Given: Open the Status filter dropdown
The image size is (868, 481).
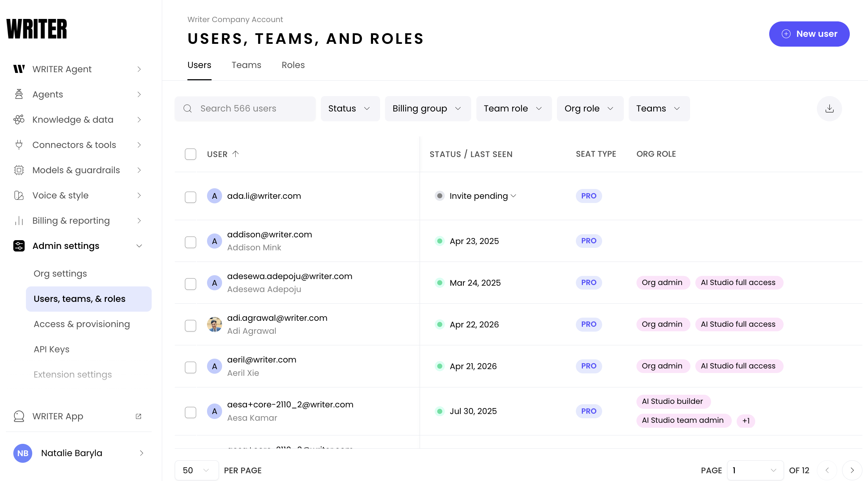Looking at the screenshot, I should tap(350, 109).
